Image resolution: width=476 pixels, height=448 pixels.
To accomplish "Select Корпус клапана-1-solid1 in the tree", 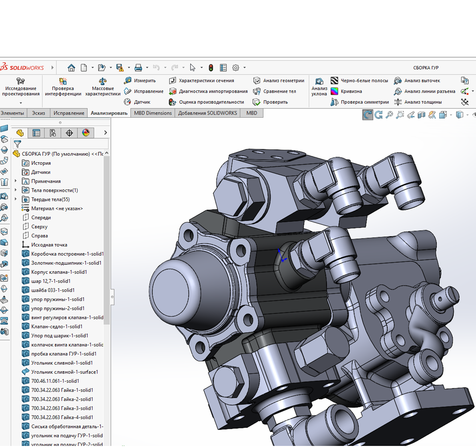I will click(59, 272).
